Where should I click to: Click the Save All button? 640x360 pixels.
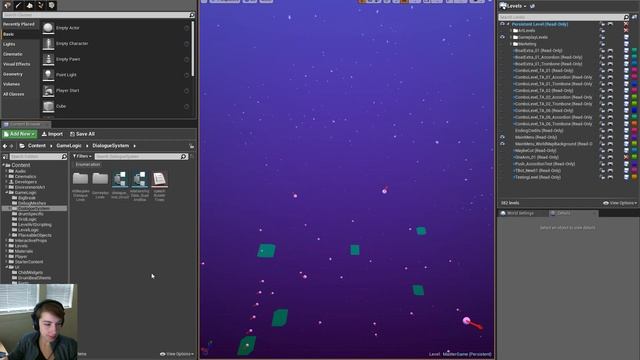(82, 134)
